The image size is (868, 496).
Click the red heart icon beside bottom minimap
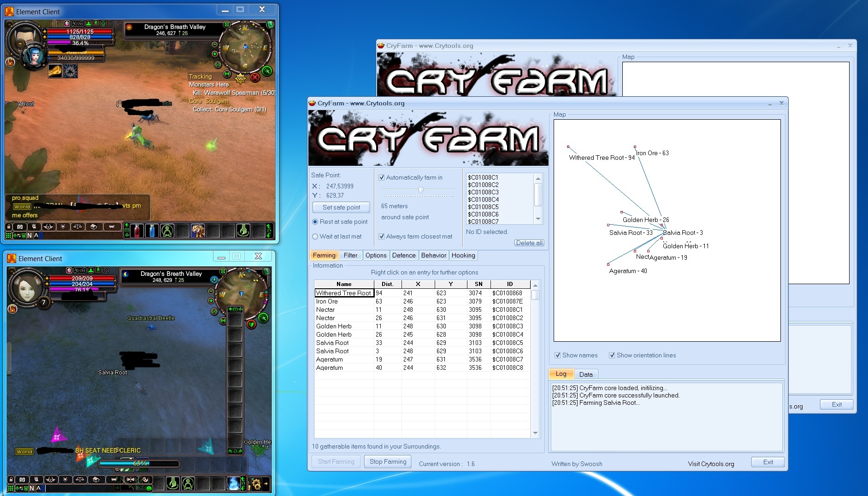(251, 324)
